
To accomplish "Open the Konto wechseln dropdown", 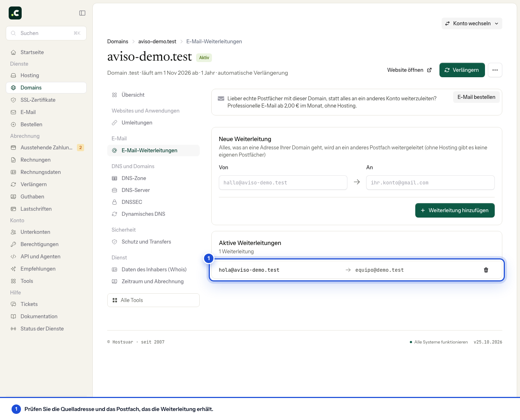I will pos(472,23).
